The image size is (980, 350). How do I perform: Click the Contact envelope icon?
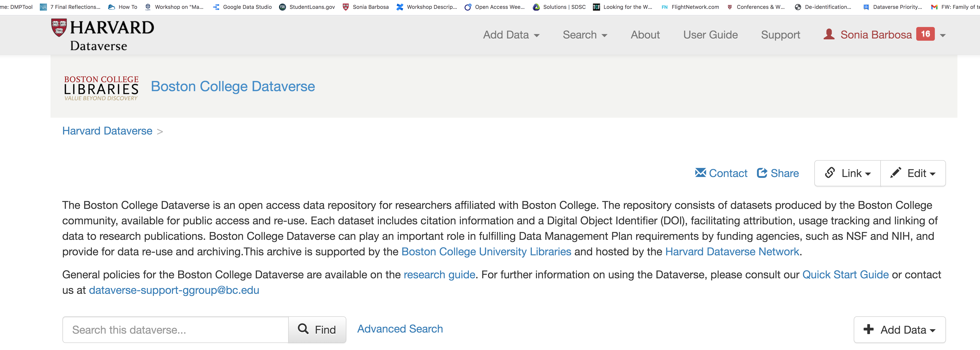point(700,173)
